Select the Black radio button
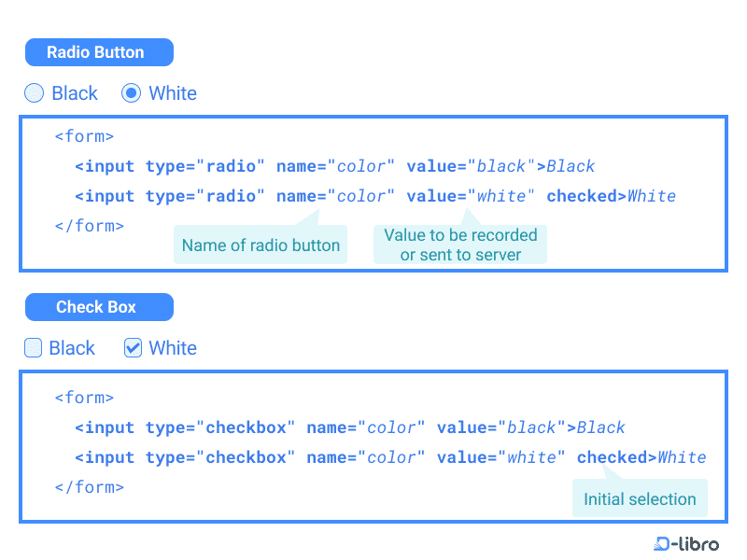Screen dimensions: 747x560 (x=34, y=92)
